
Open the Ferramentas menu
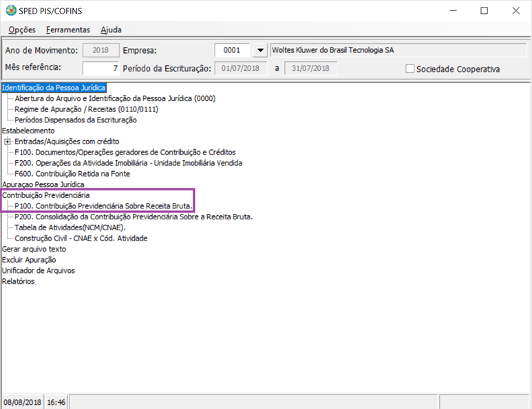tap(67, 30)
